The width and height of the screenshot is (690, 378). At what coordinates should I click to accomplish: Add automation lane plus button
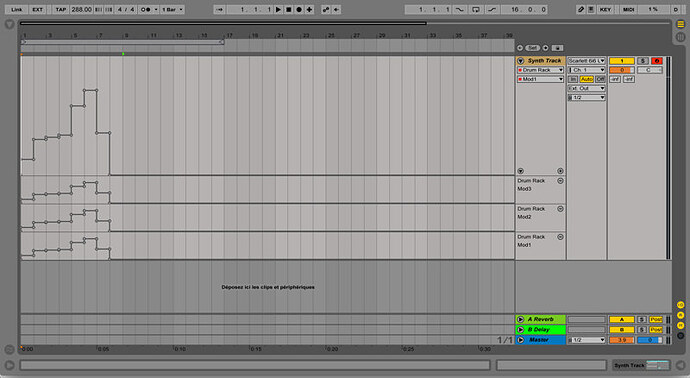pos(560,171)
